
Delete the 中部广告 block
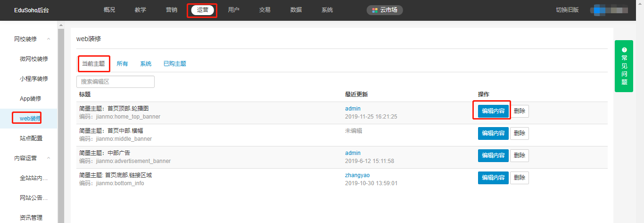pyautogui.click(x=519, y=155)
